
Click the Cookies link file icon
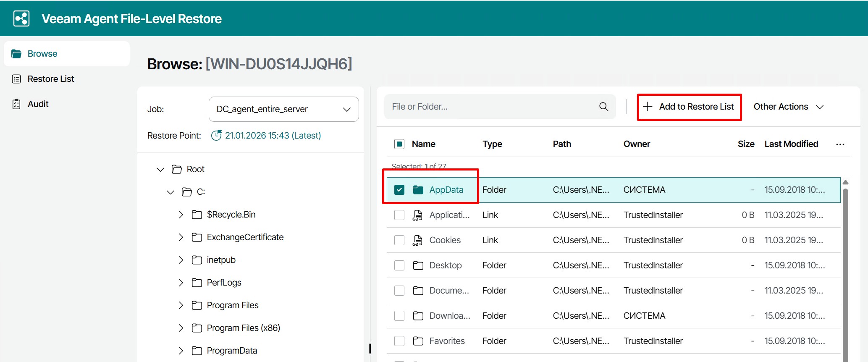point(417,240)
